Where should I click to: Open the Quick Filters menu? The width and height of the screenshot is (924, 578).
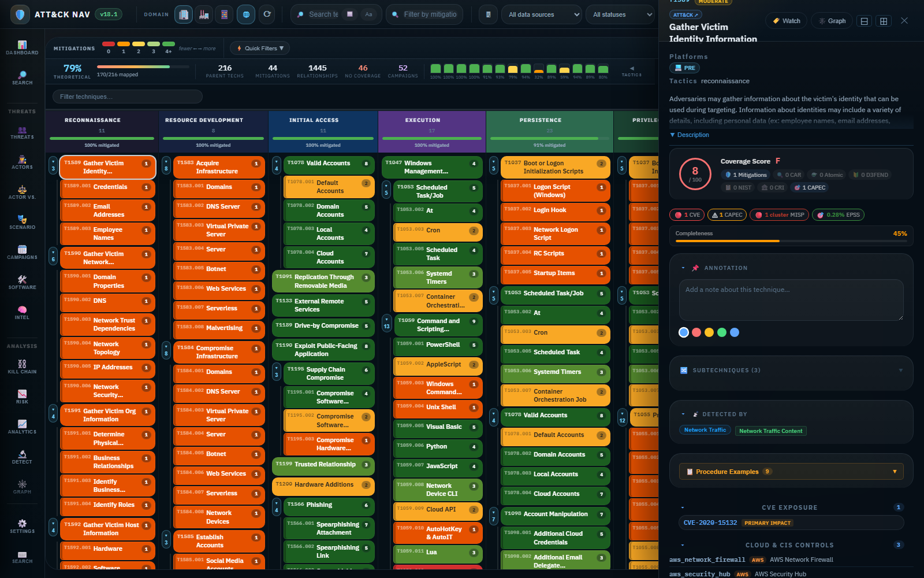(x=259, y=48)
